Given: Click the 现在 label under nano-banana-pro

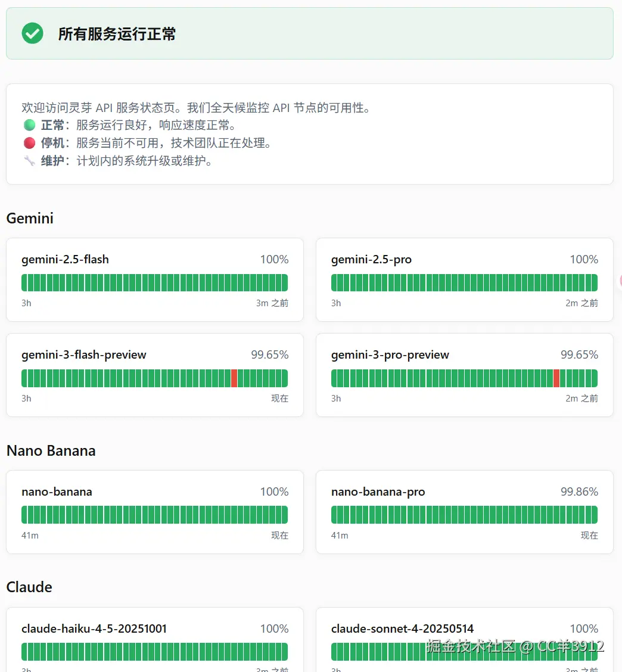Looking at the screenshot, I should 589,536.
